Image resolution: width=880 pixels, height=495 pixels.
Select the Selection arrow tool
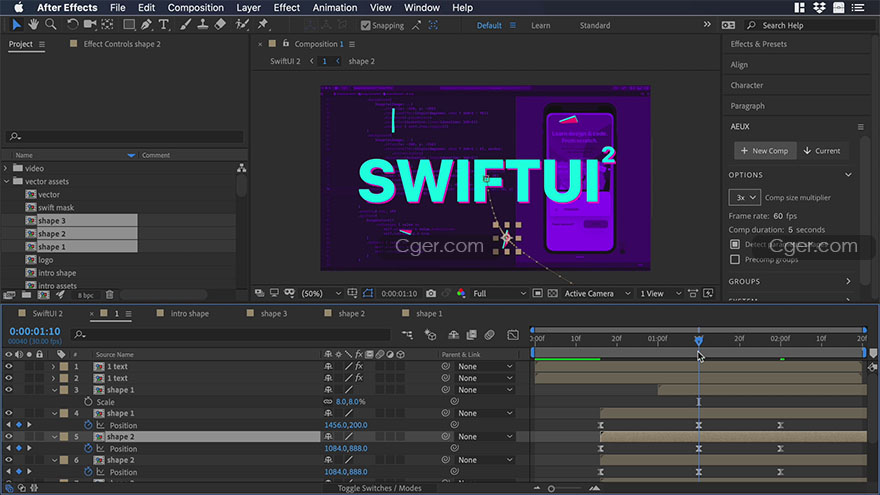tap(16, 25)
